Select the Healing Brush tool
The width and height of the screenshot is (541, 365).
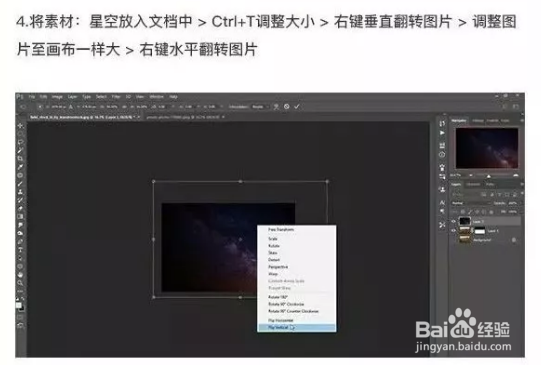coord(20,175)
